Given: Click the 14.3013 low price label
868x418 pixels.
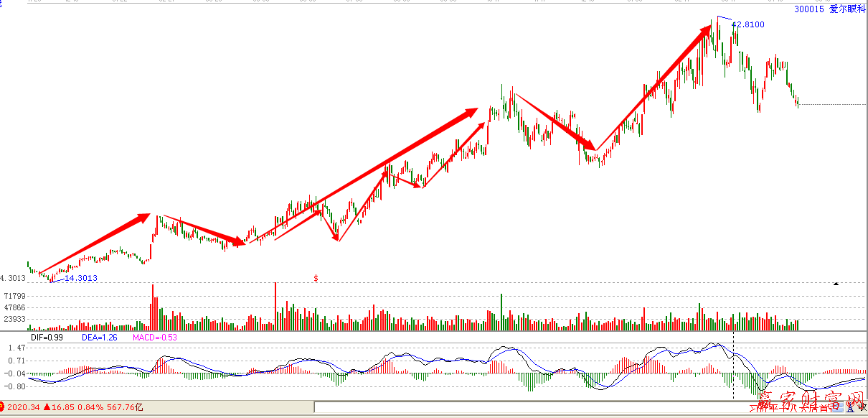Looking at the screenshot, I should [80, 278].
